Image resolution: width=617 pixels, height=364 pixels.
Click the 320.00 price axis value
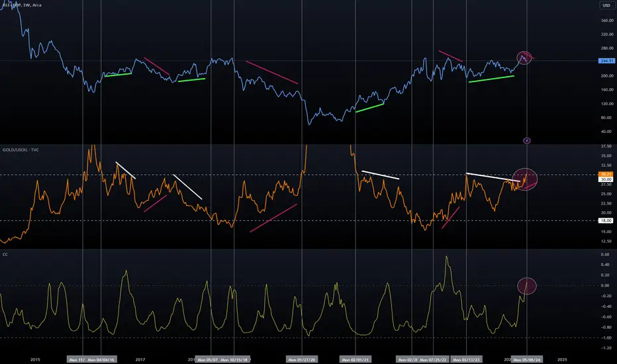pos(607,34)
